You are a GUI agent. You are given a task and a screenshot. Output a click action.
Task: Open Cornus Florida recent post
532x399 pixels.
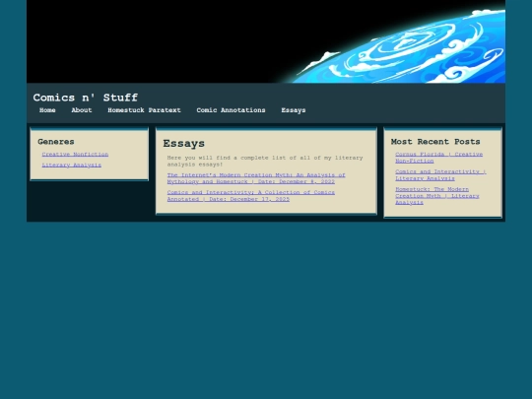(438, 158)
